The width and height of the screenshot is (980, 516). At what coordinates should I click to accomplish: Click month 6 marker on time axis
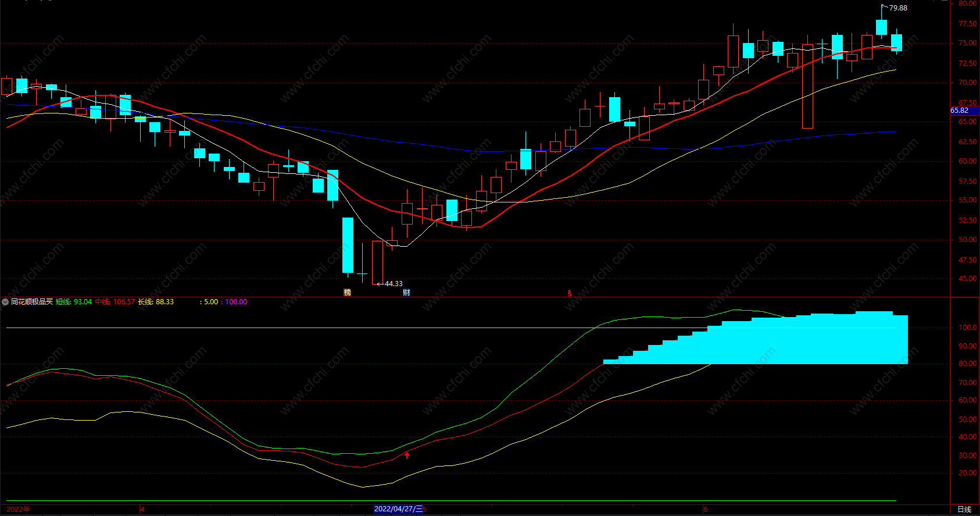point(706,509)
